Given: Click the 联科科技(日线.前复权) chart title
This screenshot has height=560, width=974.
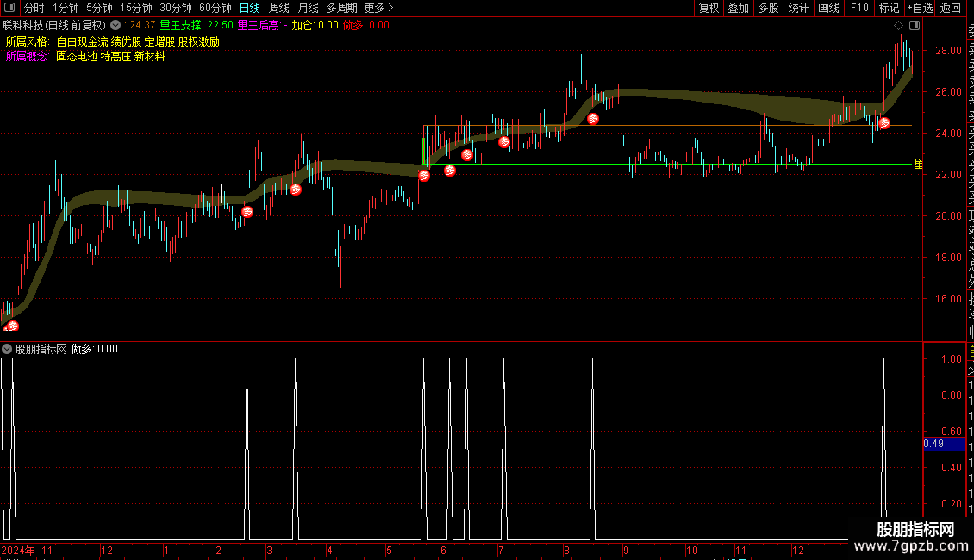Looking at the screenshot, I should [x=54, y=25].
